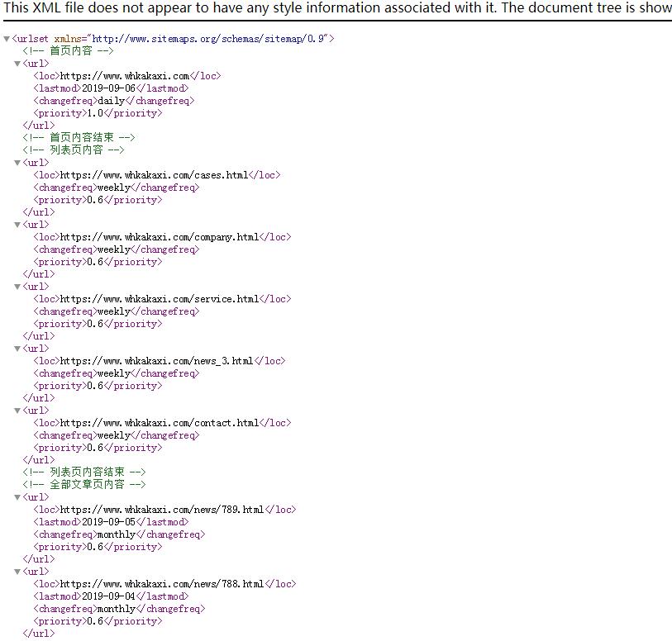This screenshot has height=641, width=672.
Task: Click the comment 列表页内容结束
Action: pos(84,472)
